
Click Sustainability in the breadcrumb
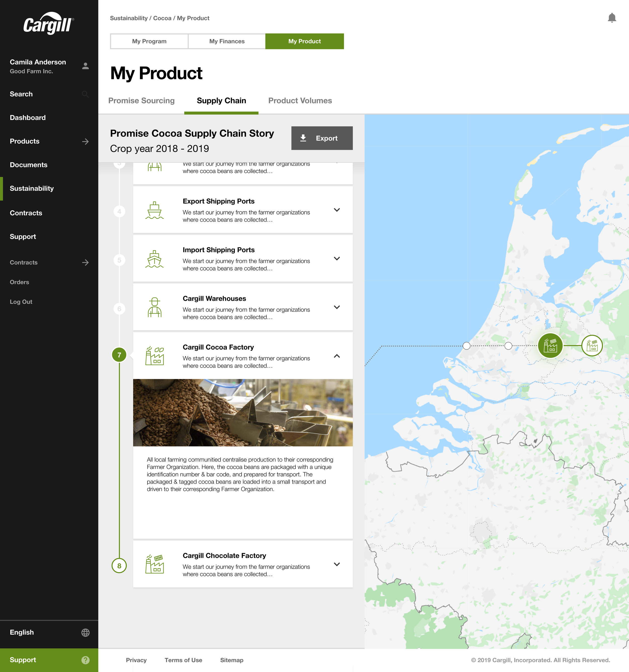129,18
